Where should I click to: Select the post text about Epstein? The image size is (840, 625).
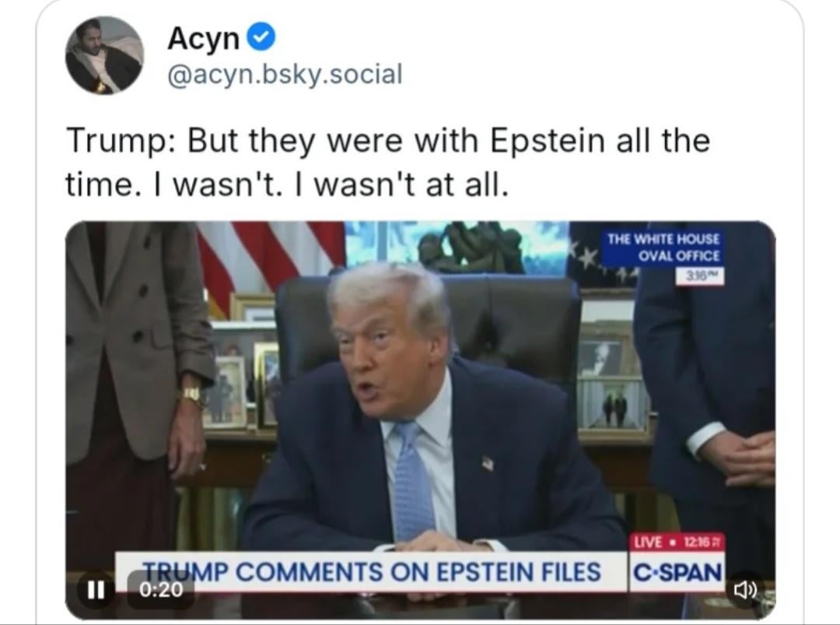pyautogui.click(x=387, y=163)
